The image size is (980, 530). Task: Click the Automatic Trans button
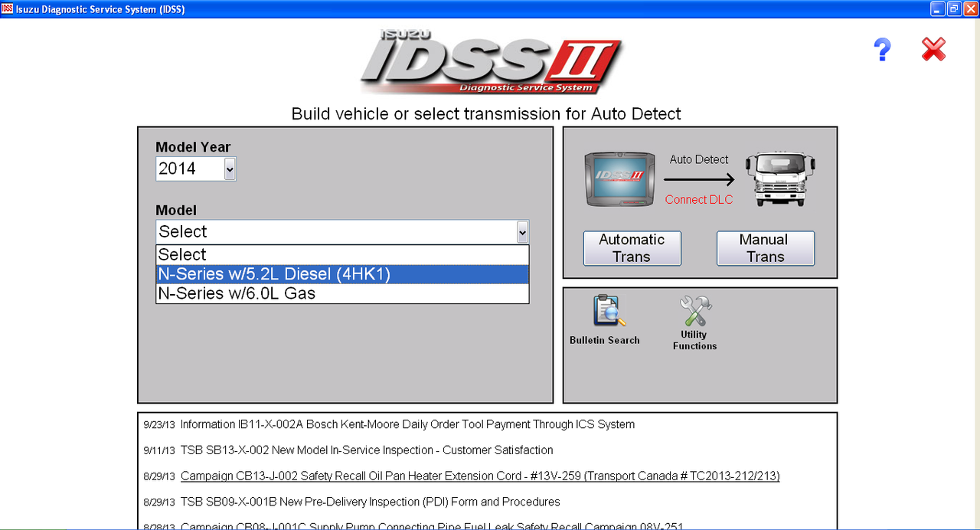632,248
